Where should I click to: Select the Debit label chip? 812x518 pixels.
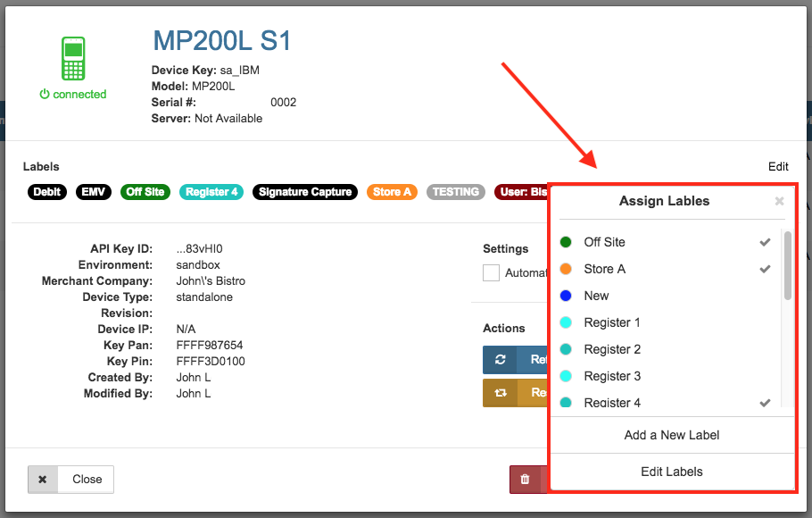click(46, 191)
